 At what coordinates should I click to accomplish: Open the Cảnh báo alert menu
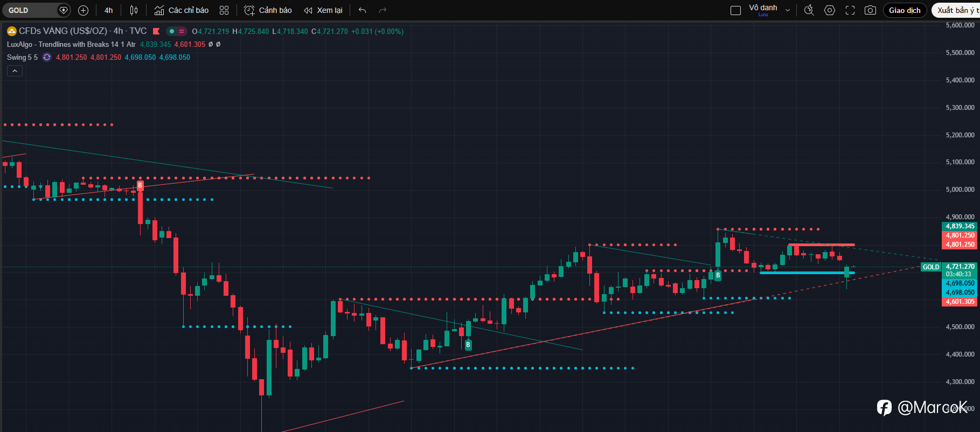click(x=268, y=10)
